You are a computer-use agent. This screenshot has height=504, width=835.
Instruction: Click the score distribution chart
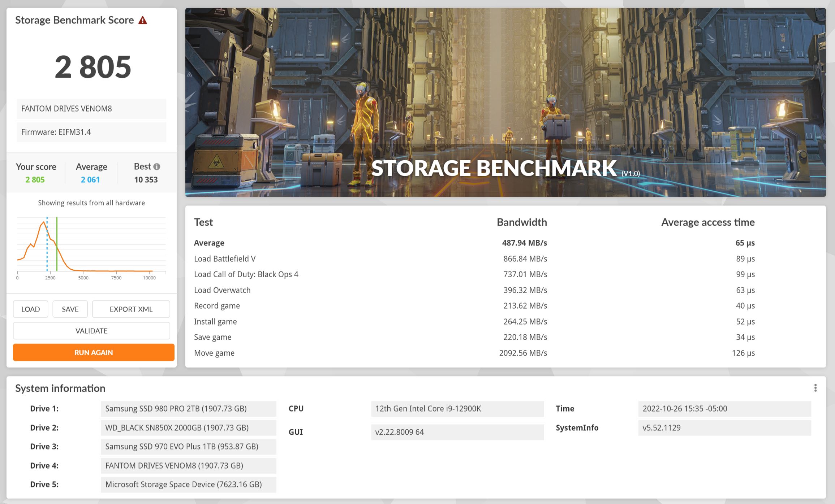click(108, 246)
